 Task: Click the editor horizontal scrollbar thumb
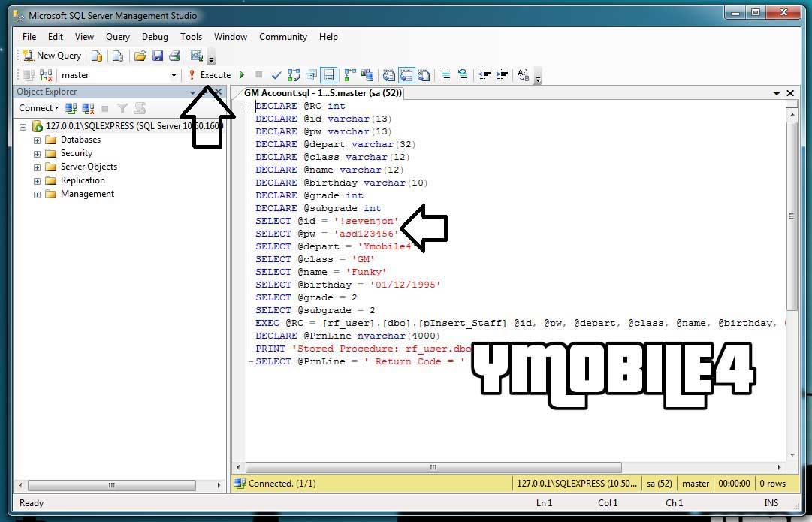click(433, 467)
